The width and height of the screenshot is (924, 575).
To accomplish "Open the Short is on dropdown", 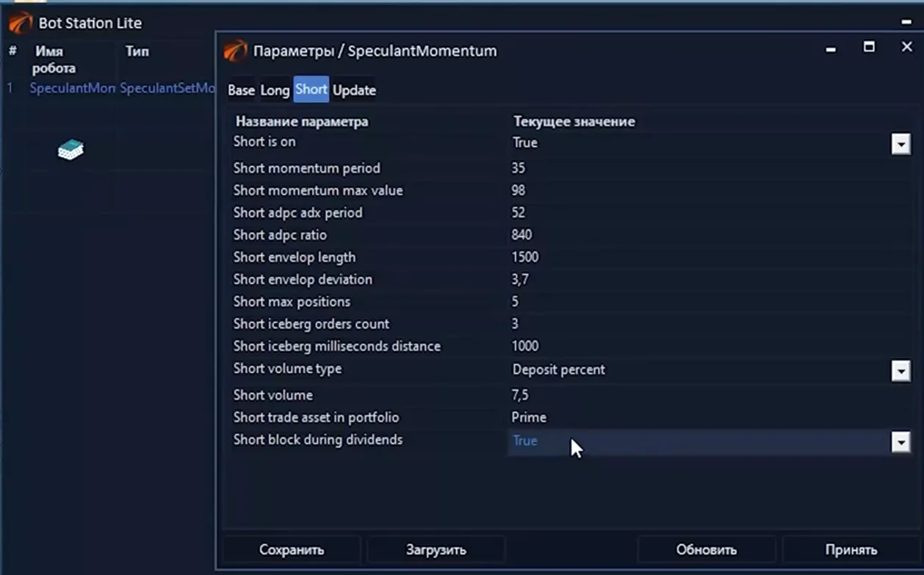I will 900,144.
